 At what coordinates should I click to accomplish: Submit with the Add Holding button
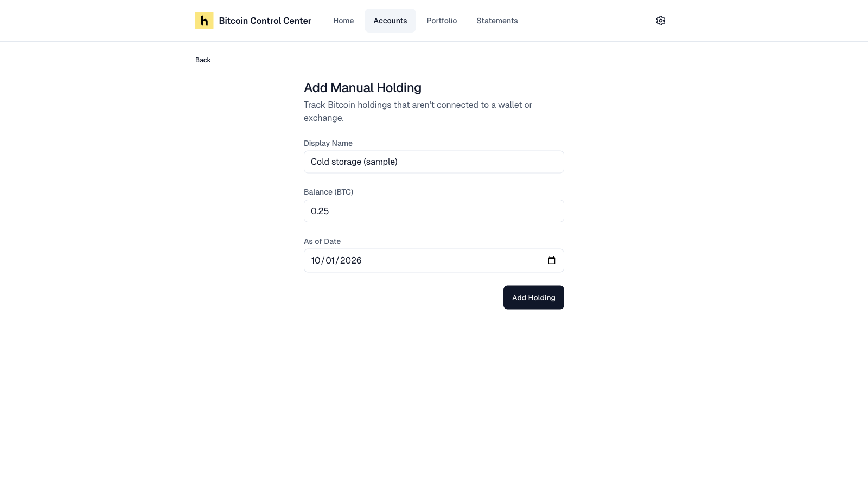pos(533,298)
